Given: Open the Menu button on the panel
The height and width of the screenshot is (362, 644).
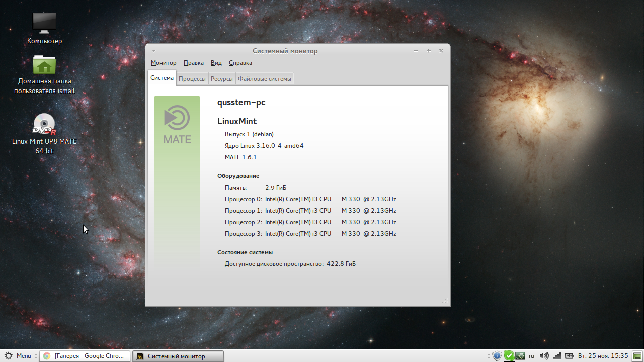Looking at the screenshot, I should point(18,356).
